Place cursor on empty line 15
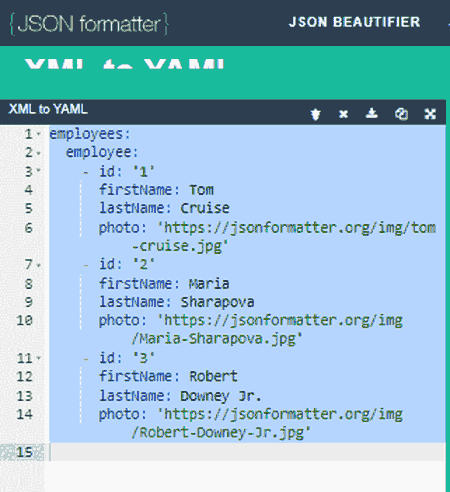Screen dimensions: 450x492 coord(247,452)
